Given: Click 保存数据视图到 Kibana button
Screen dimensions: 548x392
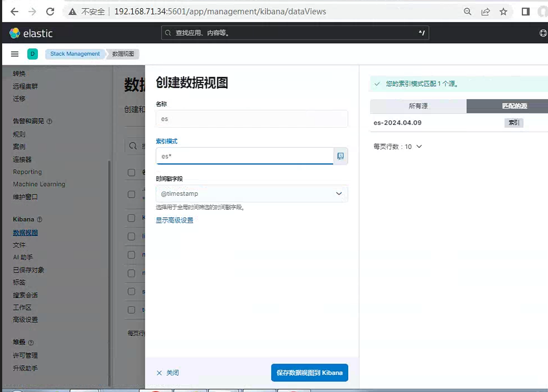Looking at the screenshot, I should (x=309, y=373).
